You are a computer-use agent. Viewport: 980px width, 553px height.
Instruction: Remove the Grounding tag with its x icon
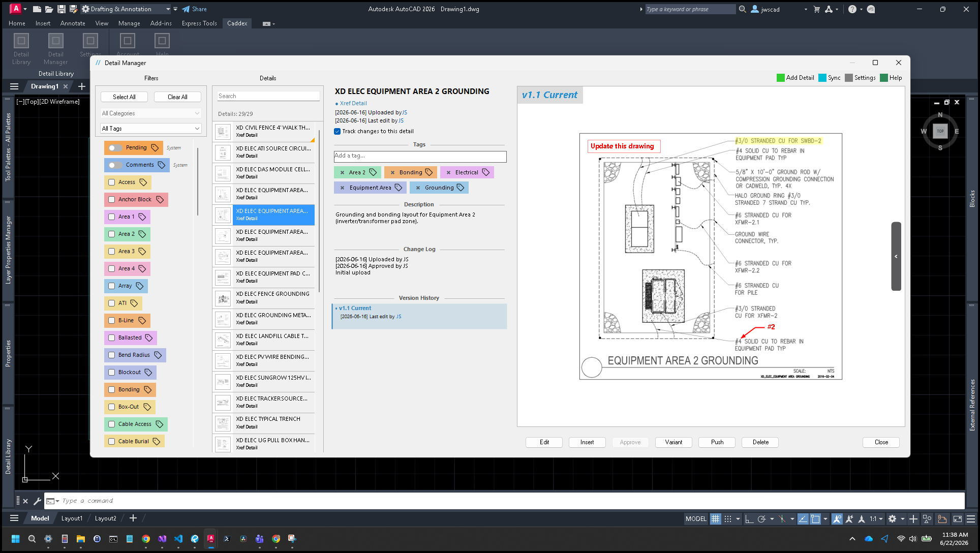click(418, 188)
